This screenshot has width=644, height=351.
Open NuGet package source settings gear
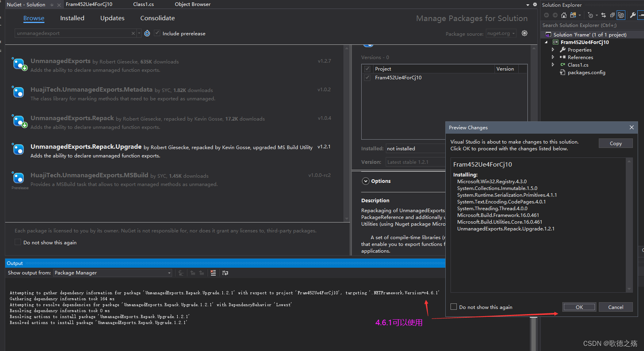tap(525, 33)
